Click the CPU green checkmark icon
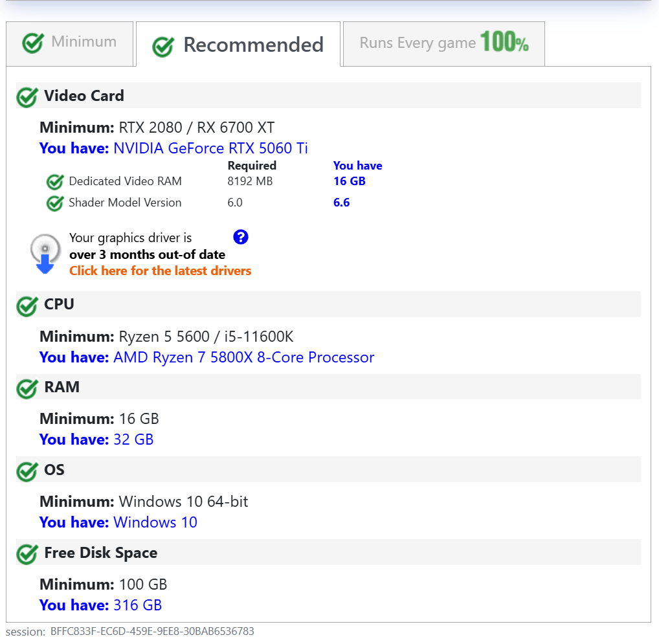This screenshot has height=644, width=659. pos(27,305)
